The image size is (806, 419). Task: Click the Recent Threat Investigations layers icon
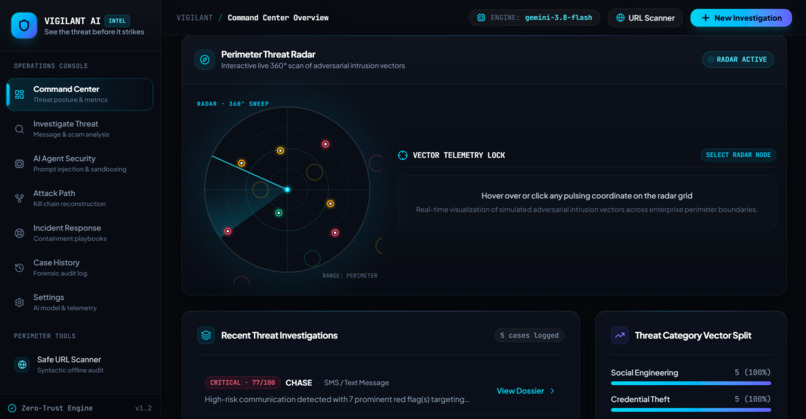click(x=206, y=335)
